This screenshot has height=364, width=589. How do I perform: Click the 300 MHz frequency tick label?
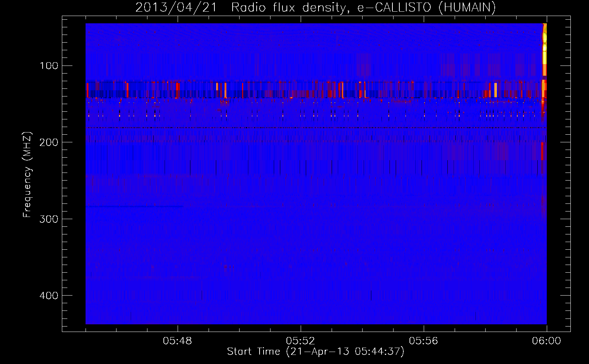click(x=49, y=219)
